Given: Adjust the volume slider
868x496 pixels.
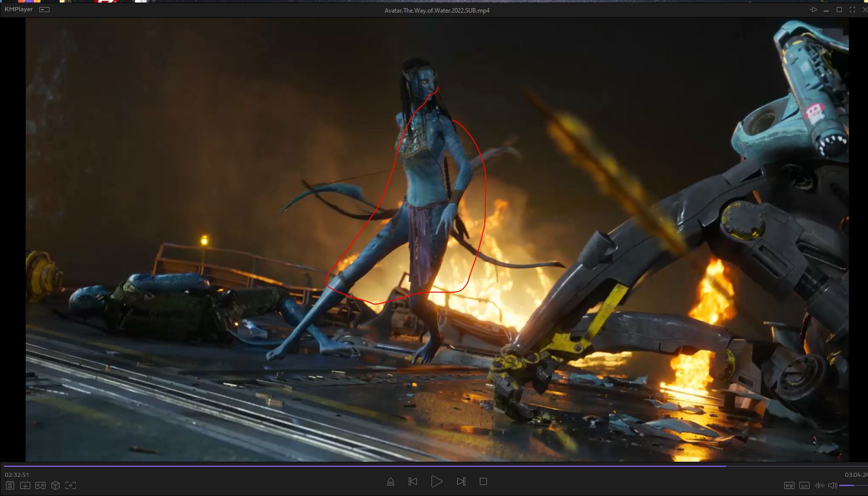Looking at the screenshot, I should click(853, 485).
